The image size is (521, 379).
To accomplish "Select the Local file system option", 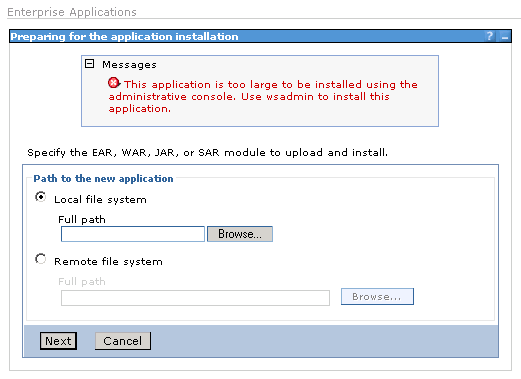I will pyautogui.click(x=41, y=197).
